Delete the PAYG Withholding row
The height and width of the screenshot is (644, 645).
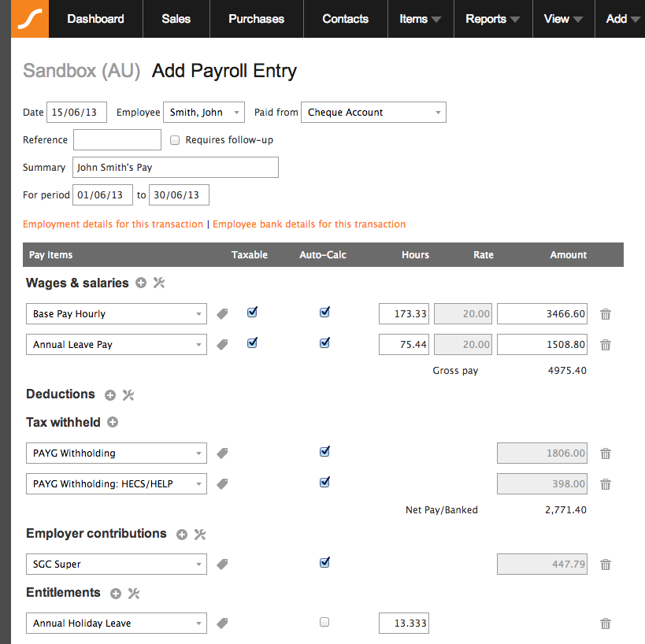(606, 453)
